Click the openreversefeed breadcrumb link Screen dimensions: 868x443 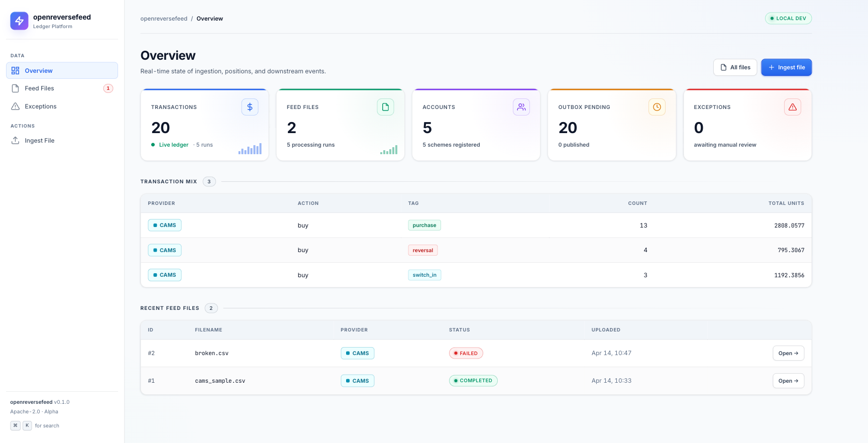164,19
